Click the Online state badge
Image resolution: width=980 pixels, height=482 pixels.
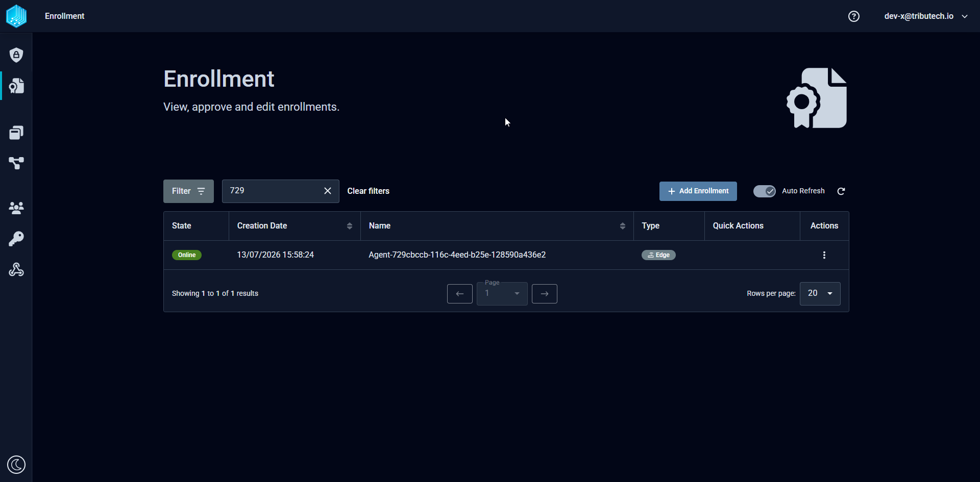(187, 255)
